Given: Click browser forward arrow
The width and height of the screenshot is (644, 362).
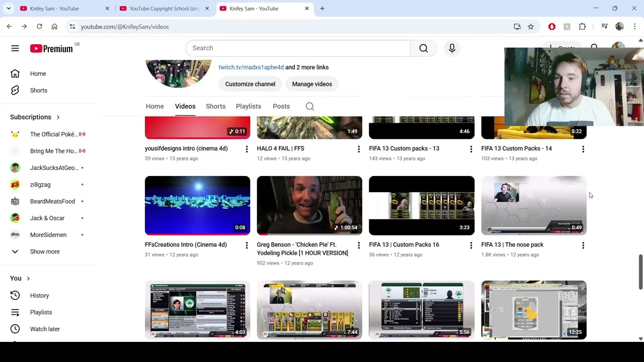Looking at the screenshot, I should click(x=24, y=27).
